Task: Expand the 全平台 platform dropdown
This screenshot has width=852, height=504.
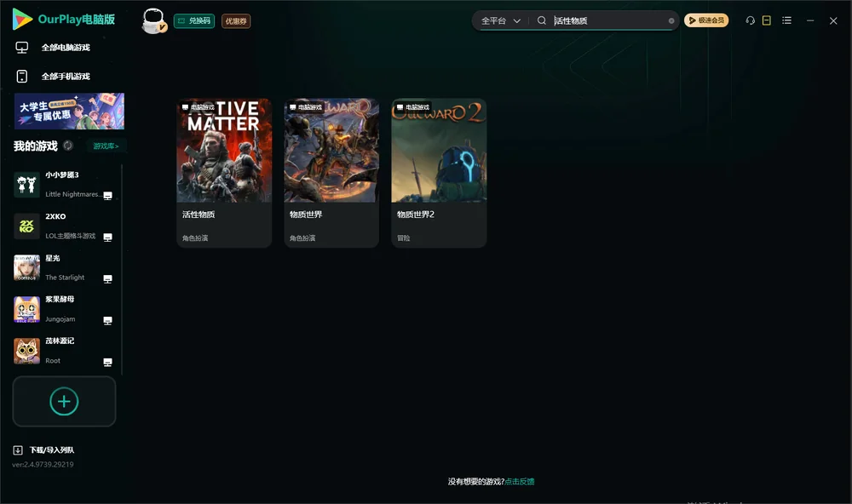Action: coord(500,20)
